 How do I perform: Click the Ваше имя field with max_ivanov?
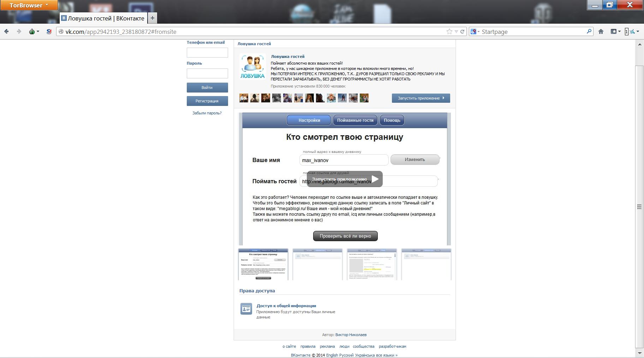344,160
